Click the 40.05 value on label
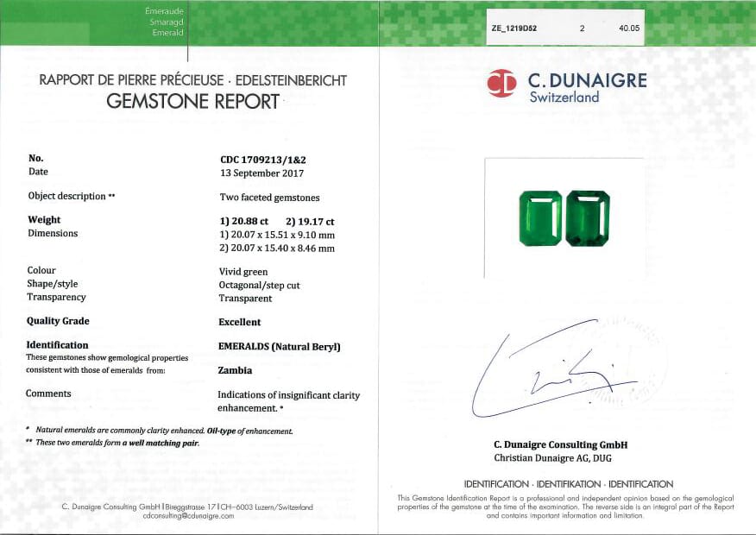Screen dimensions: 756x535 click(x=629, y=28)
